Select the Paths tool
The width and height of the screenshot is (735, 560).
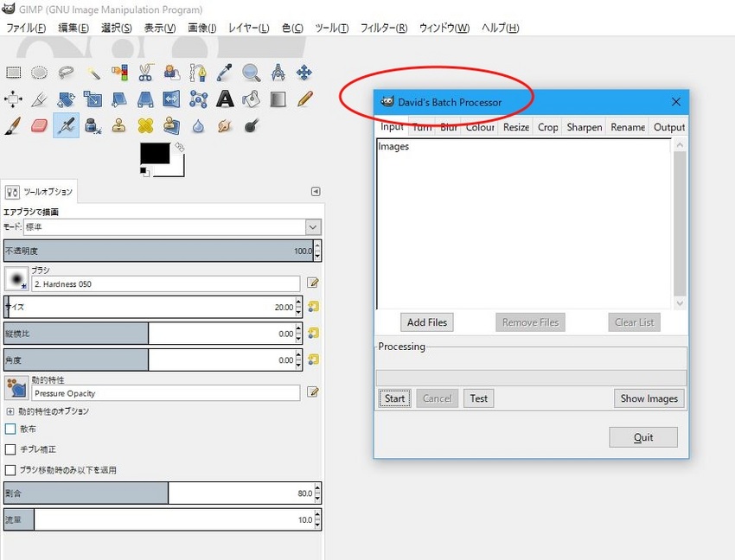(x=198, y=73)
